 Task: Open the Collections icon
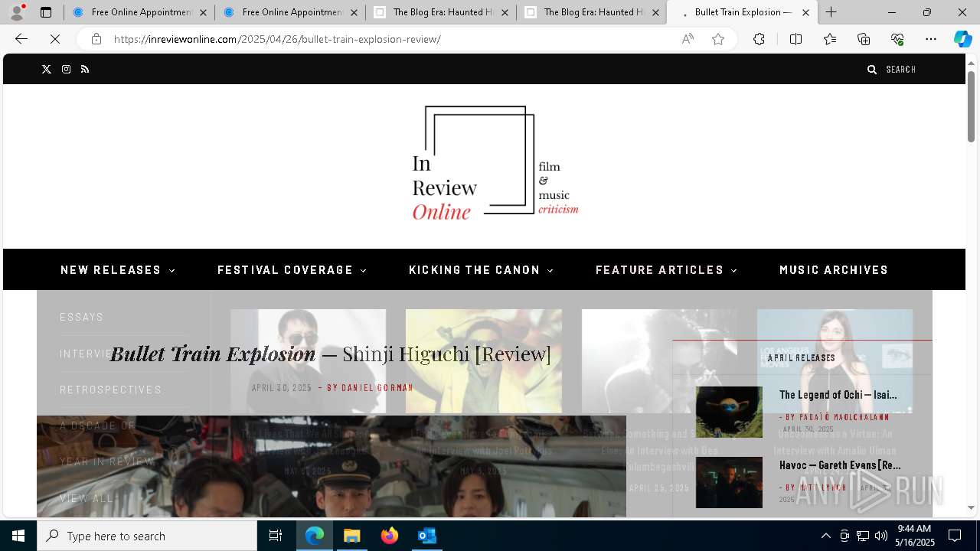point(864,39)
